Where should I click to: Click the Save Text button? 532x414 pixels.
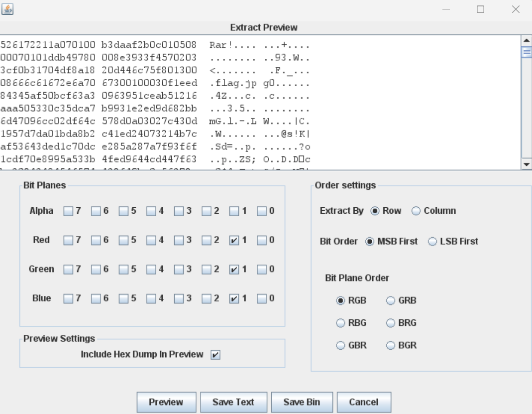pos(233,402)
